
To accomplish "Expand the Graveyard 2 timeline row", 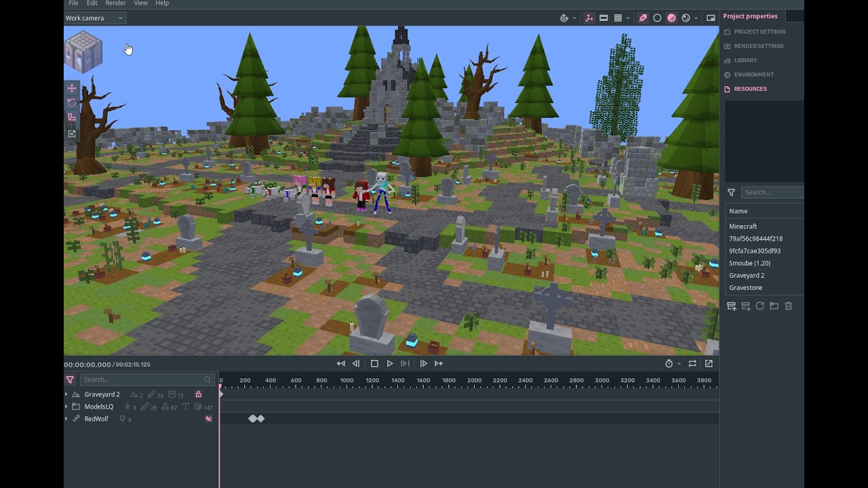I will point(66,394).
